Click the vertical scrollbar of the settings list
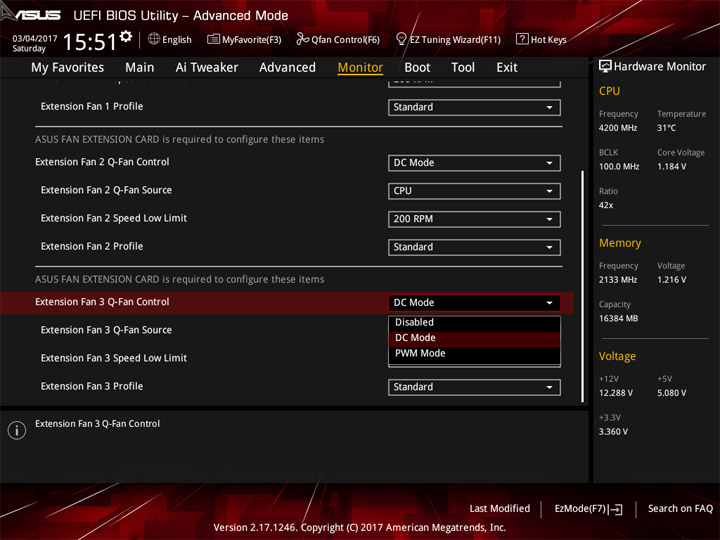The width and height of the screenshot is (720, 540). pos(583,287)
